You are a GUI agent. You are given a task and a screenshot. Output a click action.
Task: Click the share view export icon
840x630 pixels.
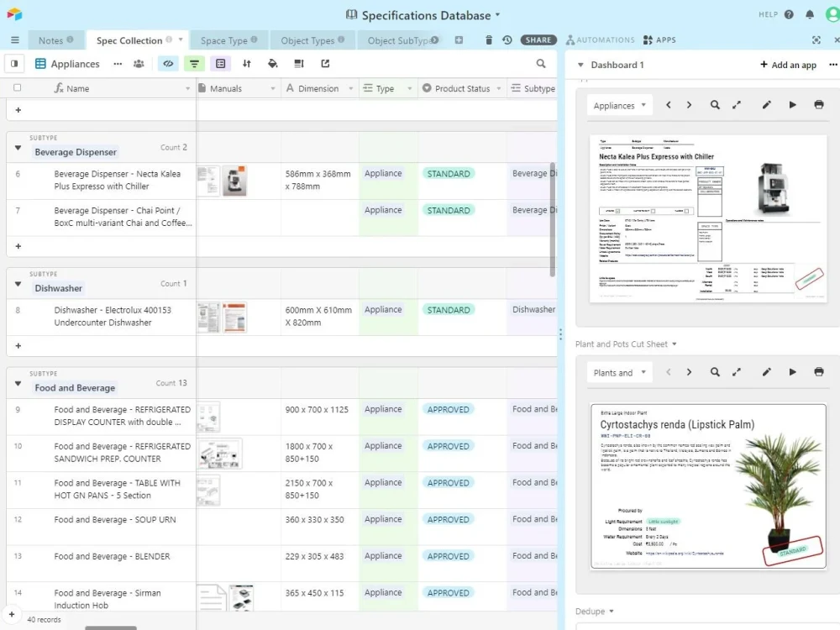[x=325, y=64]
